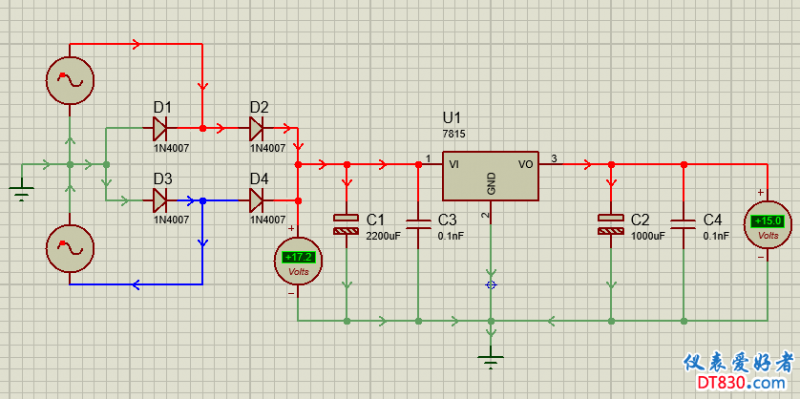Select diode D3 symbol
The width and height of the screenshot is (800, 399).
pos(160,201)
